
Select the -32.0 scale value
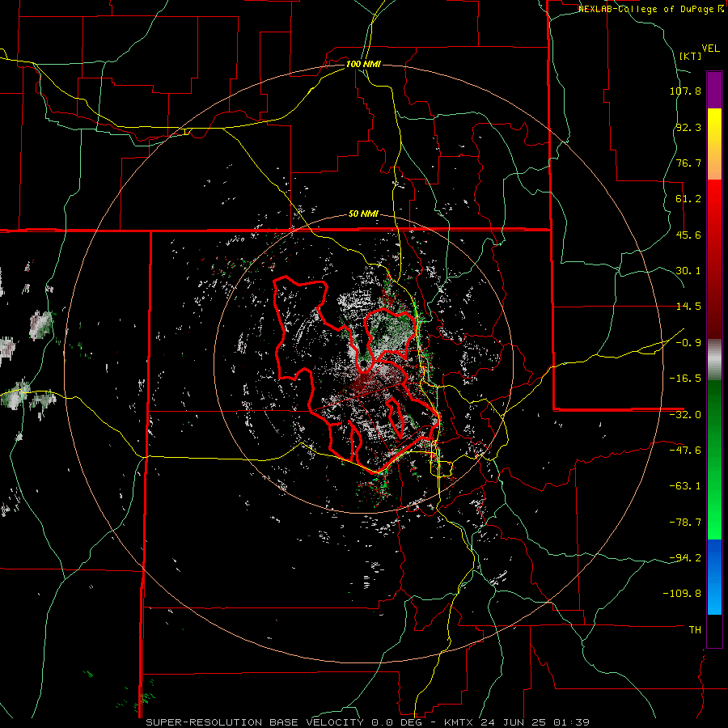pyautogui.click(x=685, y=415)
